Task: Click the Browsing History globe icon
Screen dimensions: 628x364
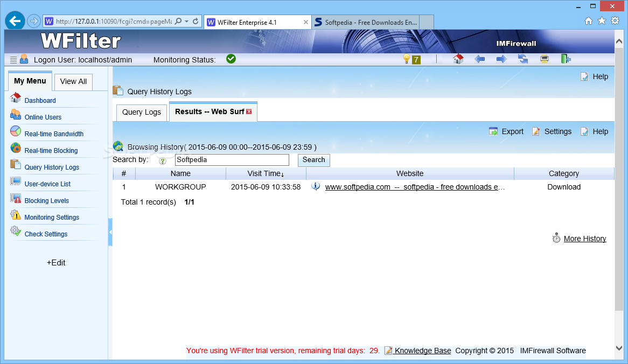Action: tap(118, 146)
